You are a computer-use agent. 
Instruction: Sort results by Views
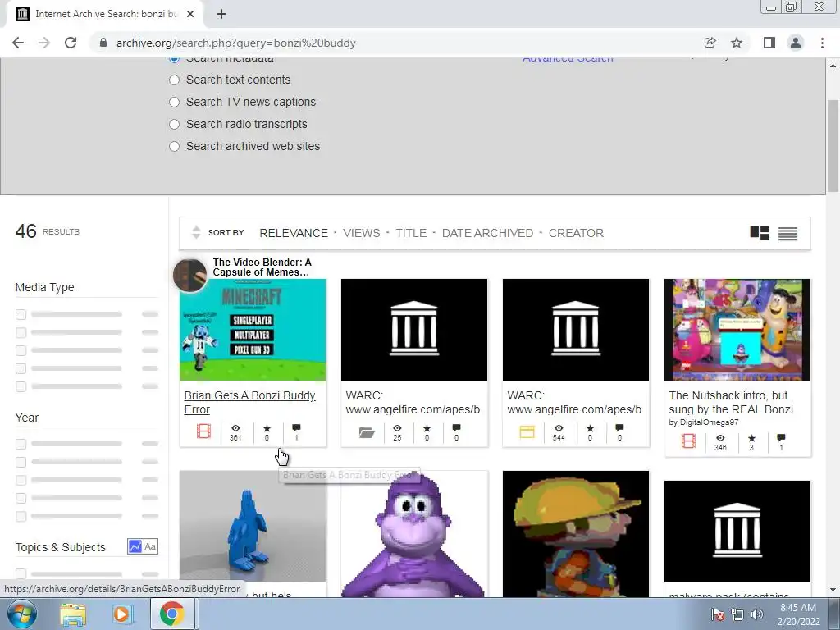click(x=362, y=233)
